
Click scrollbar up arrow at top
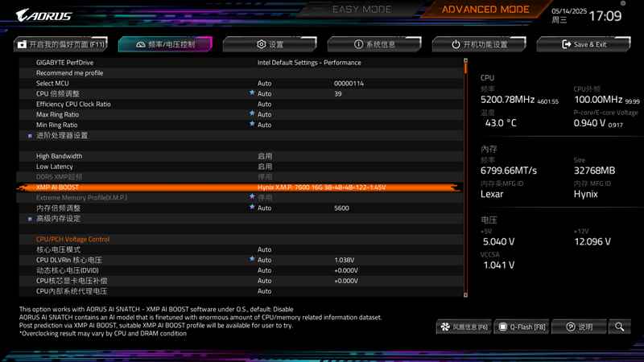point(465,60)
